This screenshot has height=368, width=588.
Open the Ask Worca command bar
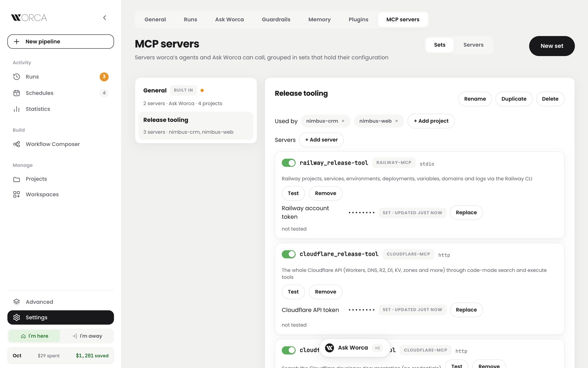pyautogui.click(x=355, y=348)
